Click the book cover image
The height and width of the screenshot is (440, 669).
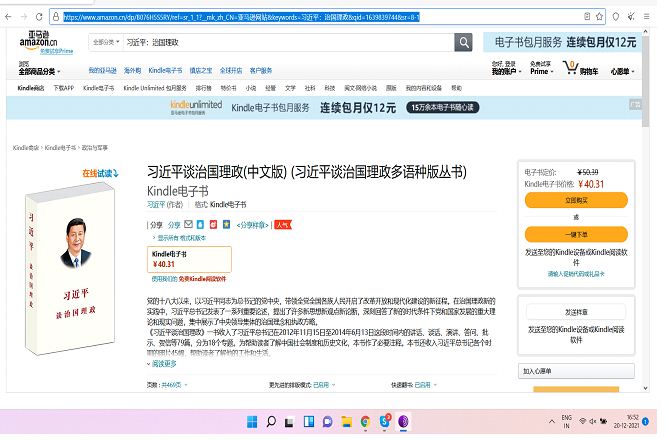click(70, 268)
